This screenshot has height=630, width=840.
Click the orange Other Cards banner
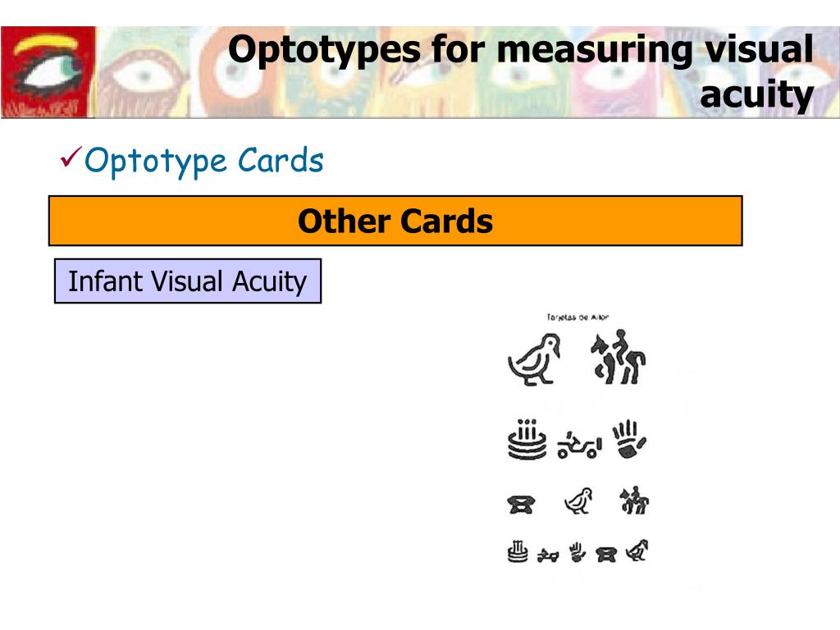coord(395,221)
